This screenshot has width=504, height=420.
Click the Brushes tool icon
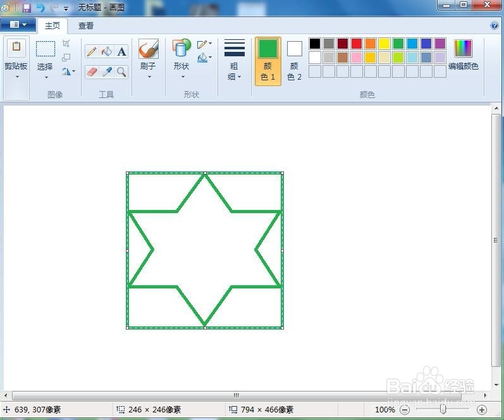(x=149, y=49)
